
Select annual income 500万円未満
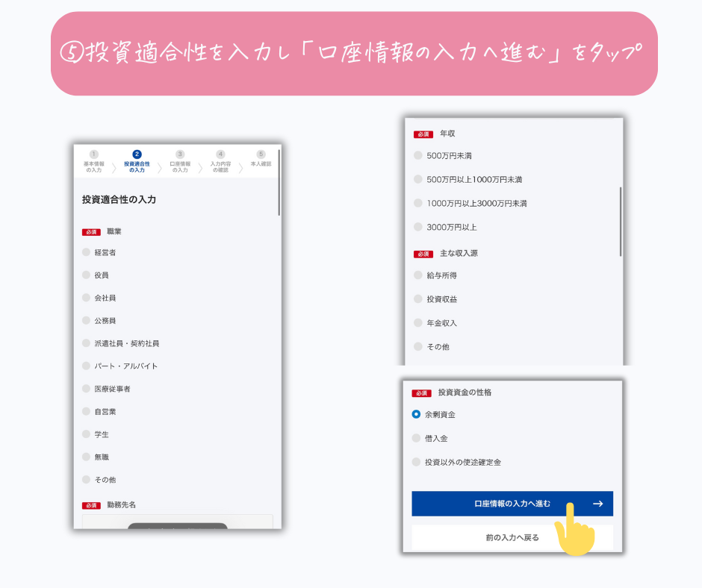(418, 156)
